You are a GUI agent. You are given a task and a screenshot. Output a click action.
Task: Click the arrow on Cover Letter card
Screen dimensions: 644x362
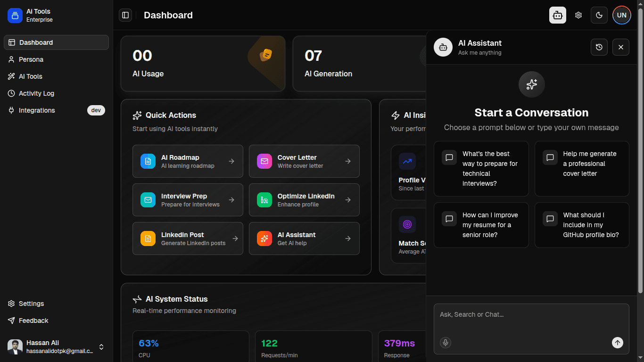point(348,161)
